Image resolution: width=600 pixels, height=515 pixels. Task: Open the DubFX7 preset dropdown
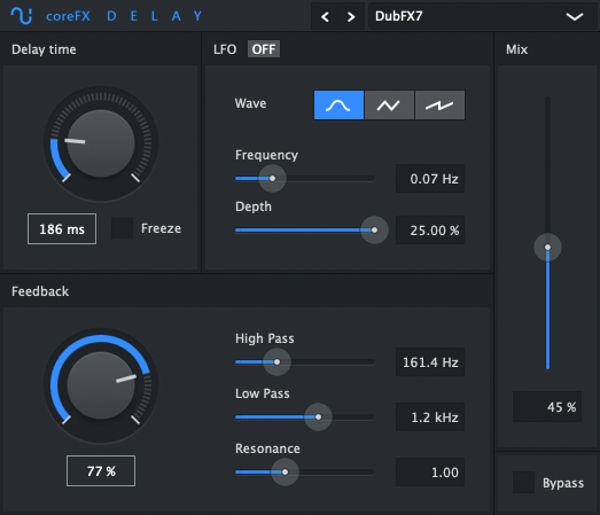point(478,17)
